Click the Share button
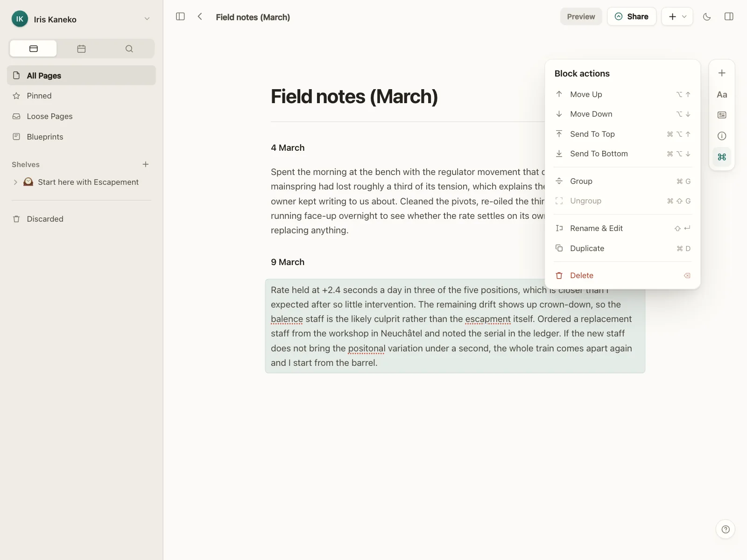This screenshot has height=560, width=747. [x=632, y=17]
